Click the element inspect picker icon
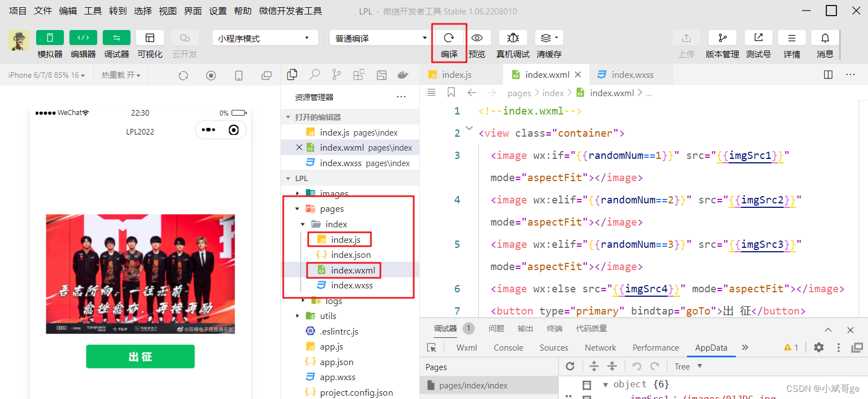The image size is (868, 399). pyautogui.click(x=432, y=347)
